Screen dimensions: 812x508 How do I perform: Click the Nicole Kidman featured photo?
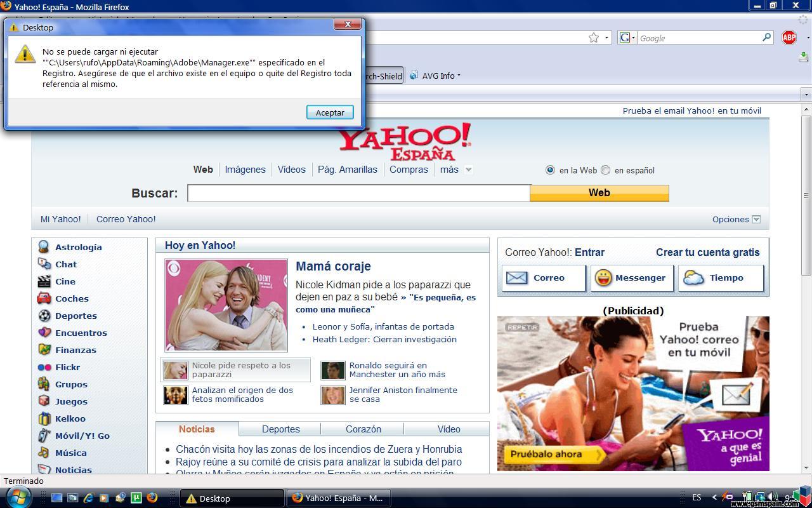[x=226, y=305]
